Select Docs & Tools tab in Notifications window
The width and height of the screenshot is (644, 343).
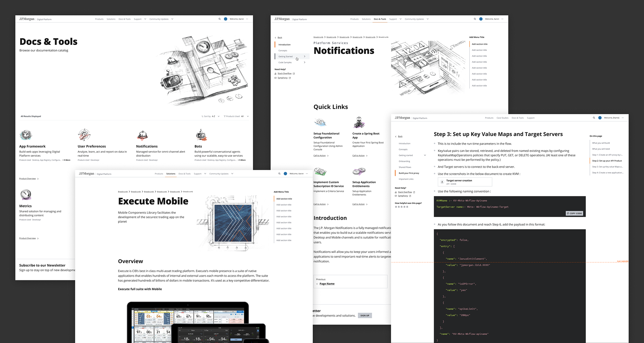tap(380, 19)
